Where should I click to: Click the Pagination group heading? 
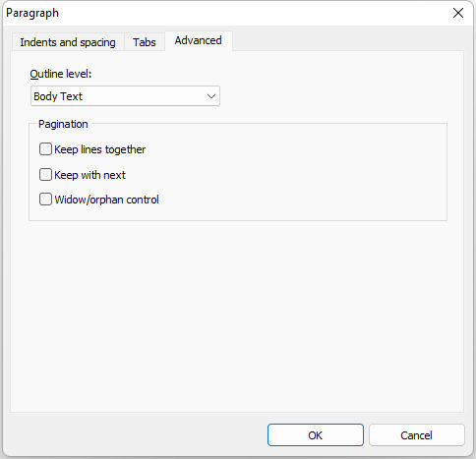63,124
